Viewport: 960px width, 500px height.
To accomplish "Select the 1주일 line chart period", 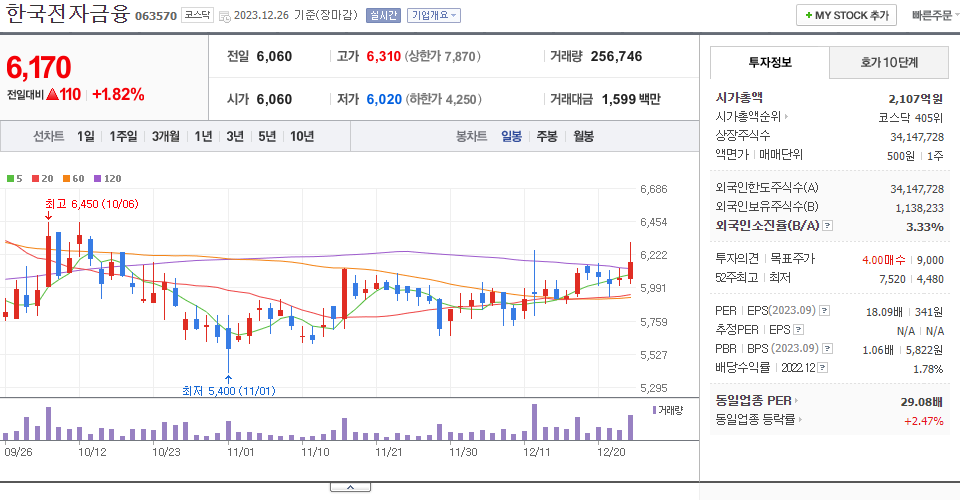I will (x=123, y=136).
